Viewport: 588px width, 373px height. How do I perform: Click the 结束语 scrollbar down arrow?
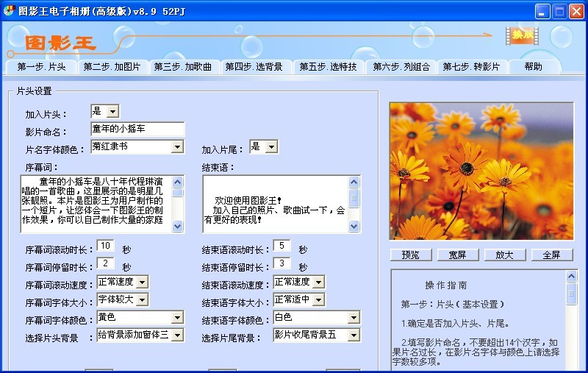354,227
